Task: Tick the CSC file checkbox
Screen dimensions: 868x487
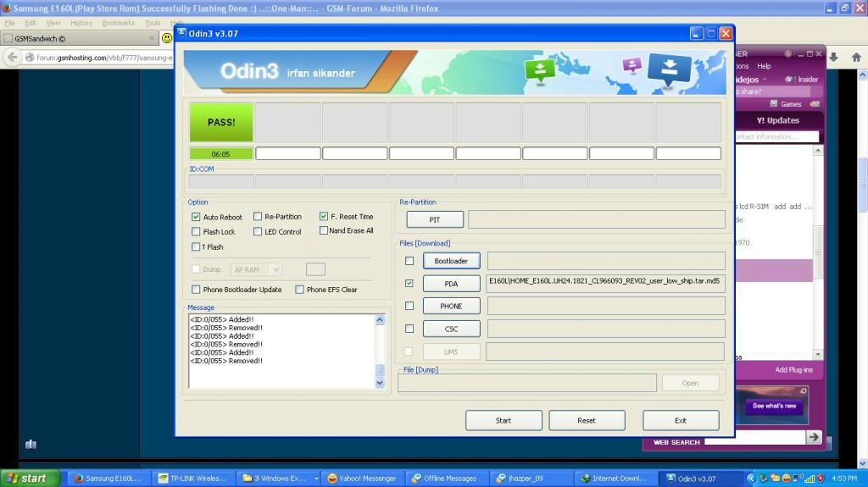Action: [409, 329]
